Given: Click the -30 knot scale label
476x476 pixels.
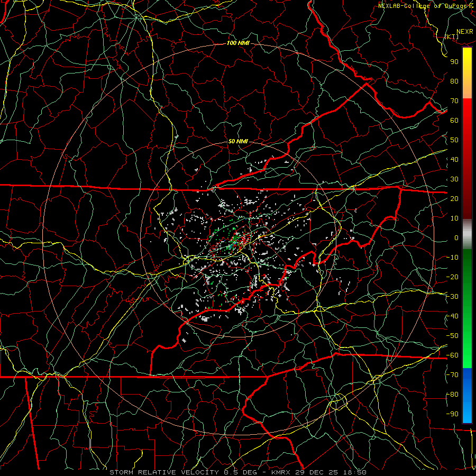Looking at the screenshot, I should point(452,297).
